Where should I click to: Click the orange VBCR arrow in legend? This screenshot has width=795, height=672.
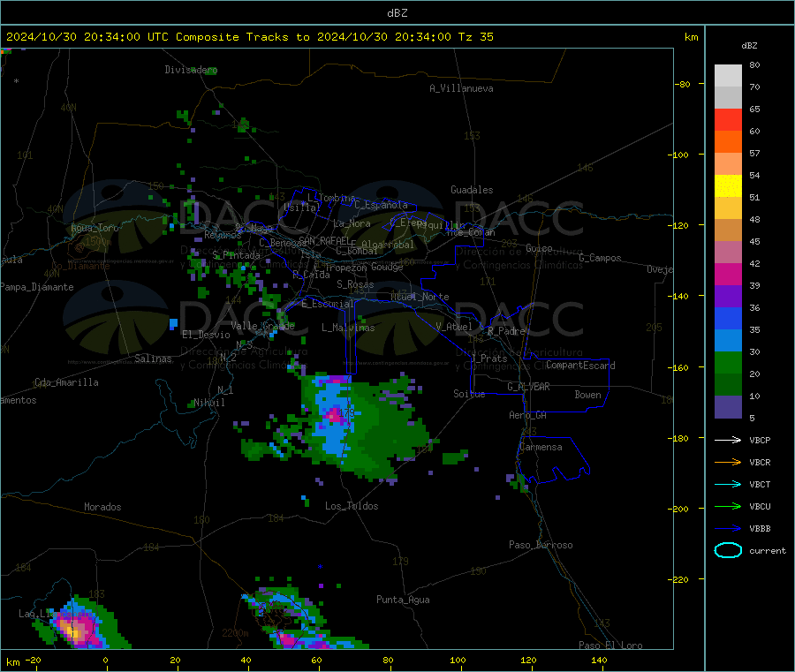tap(728, 462)
